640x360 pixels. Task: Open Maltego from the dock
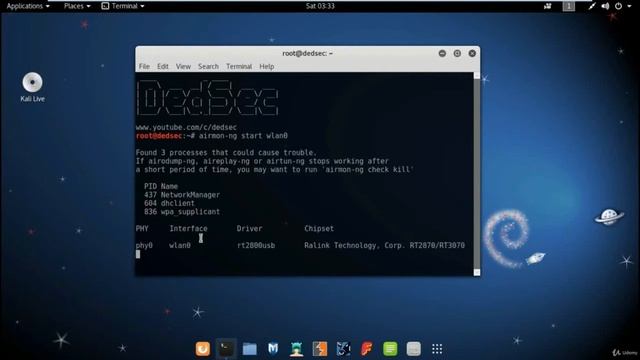[x=343, y=349]
